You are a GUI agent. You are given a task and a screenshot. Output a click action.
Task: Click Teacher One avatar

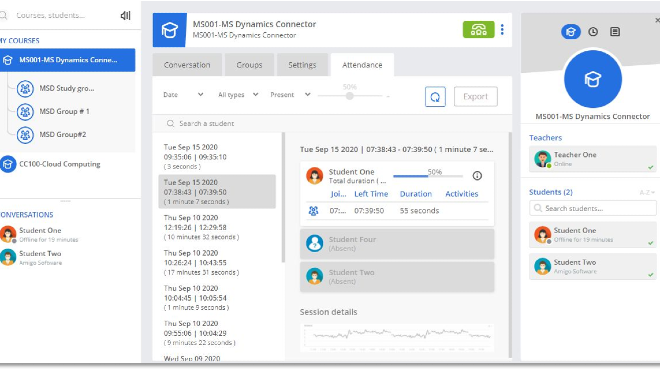(543, 159)
